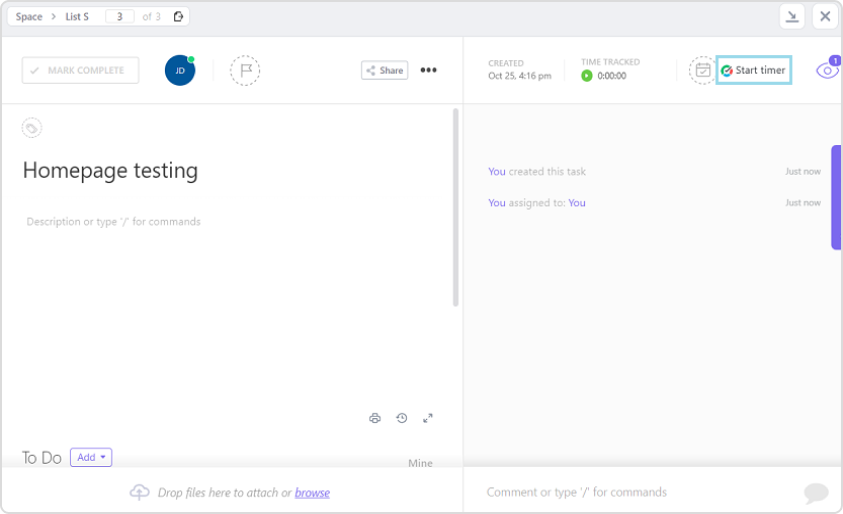
Task: Minimize task to tray with arrow icon
Action: tap(792, 16)
